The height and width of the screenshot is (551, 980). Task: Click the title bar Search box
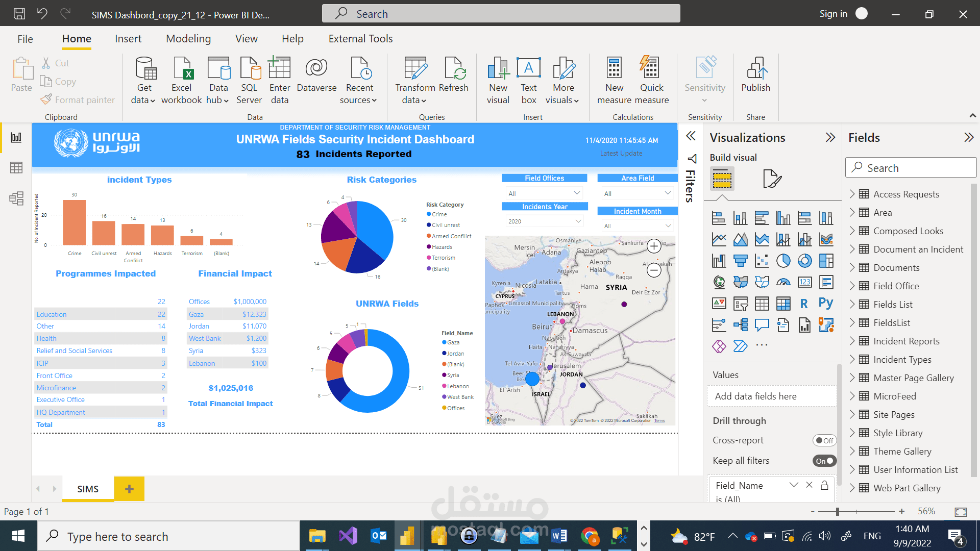pyautogui.click(x=501, y=14)
